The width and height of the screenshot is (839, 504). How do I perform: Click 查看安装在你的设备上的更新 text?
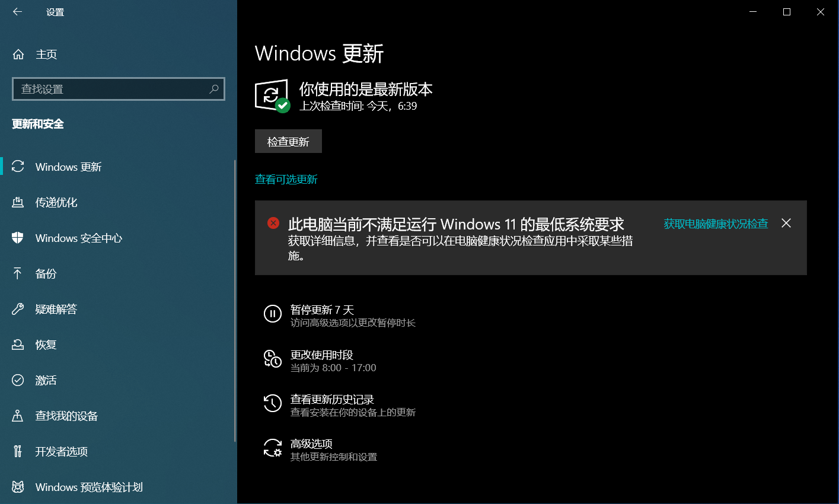coord(353,412)
